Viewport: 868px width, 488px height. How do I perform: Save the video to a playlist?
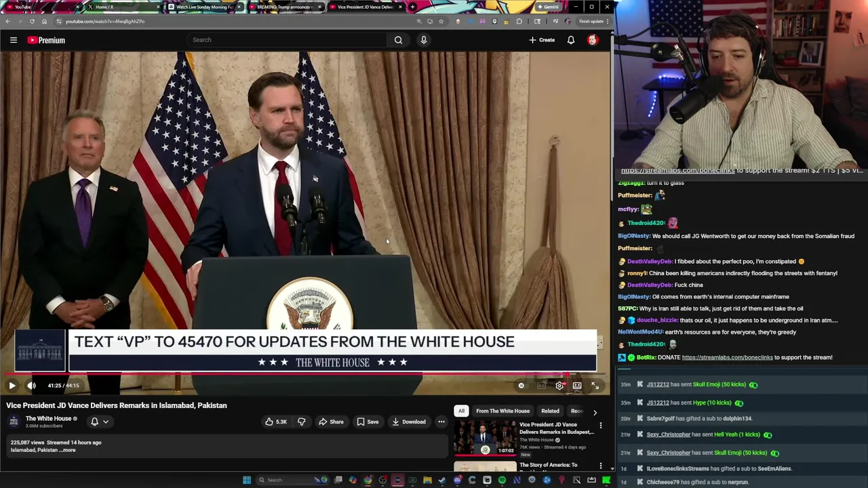tap(368, 422)
